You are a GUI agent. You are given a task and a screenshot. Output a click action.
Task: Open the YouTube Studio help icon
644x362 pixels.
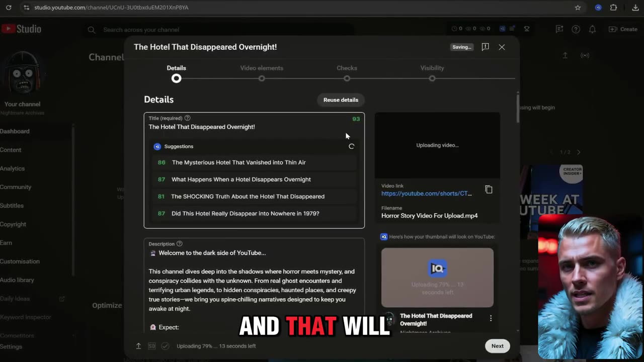(576, 29)
